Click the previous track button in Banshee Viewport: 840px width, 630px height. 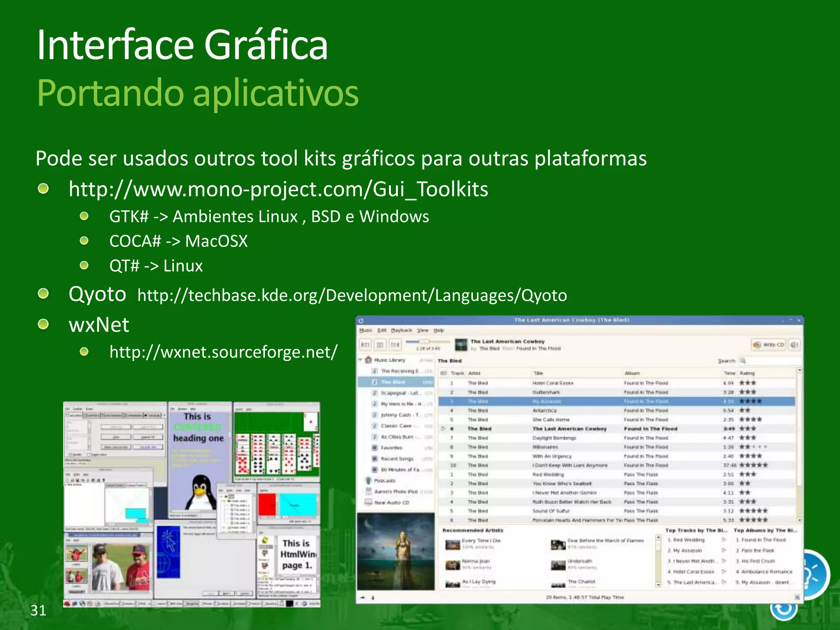click(x=365, y=345)
